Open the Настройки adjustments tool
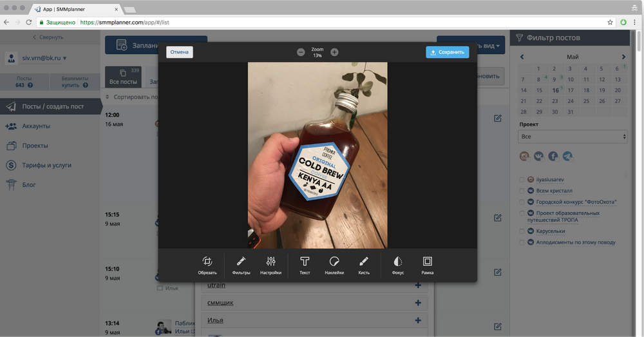Screen dimensions: 644x337 pos(270,265)
